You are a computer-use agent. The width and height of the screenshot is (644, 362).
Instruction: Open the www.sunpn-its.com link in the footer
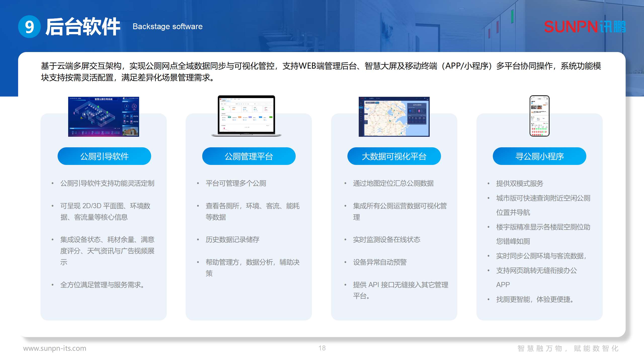[x=55, y=348]
